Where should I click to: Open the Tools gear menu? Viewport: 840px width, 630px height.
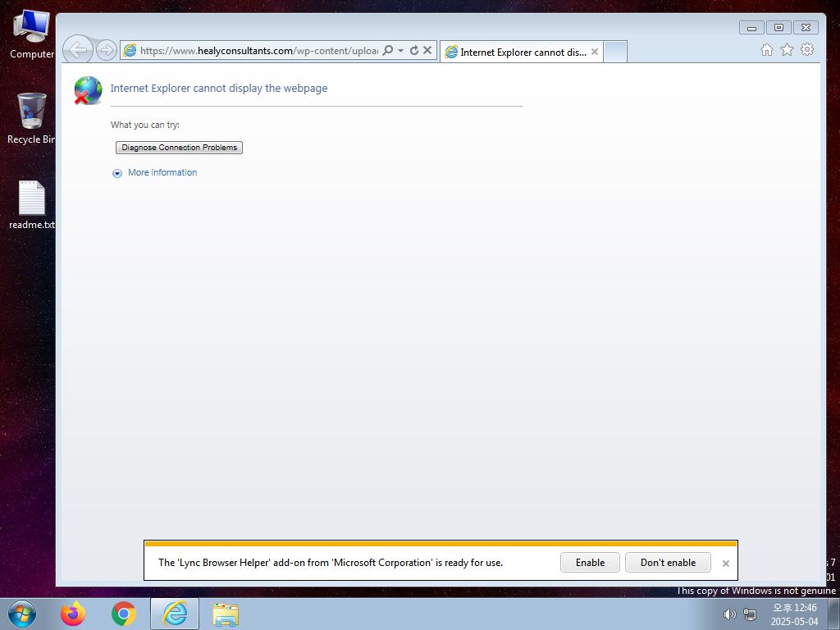coord(807,50)
